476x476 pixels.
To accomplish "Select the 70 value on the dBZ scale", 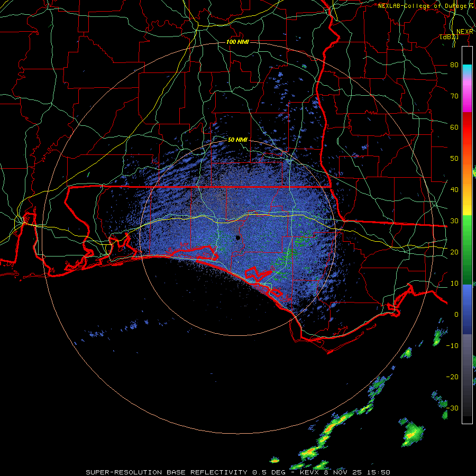I will (454, 96).
